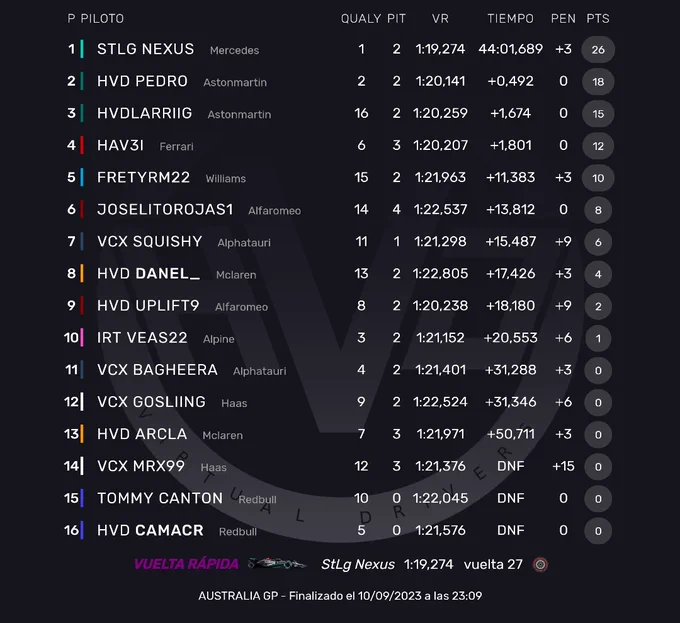The image size is (680, 623).
Task: Select the PEN column header
Action: click(x=563, y=19)
